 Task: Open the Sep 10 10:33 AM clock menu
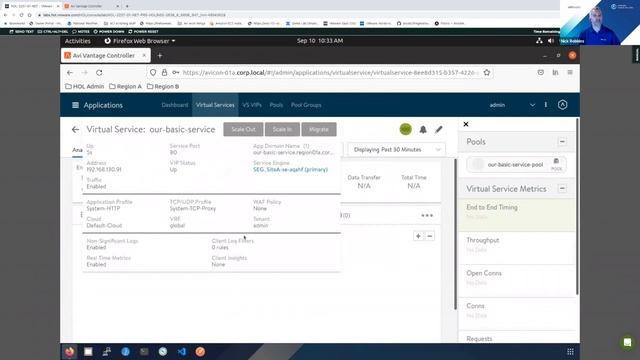[320, 41]
